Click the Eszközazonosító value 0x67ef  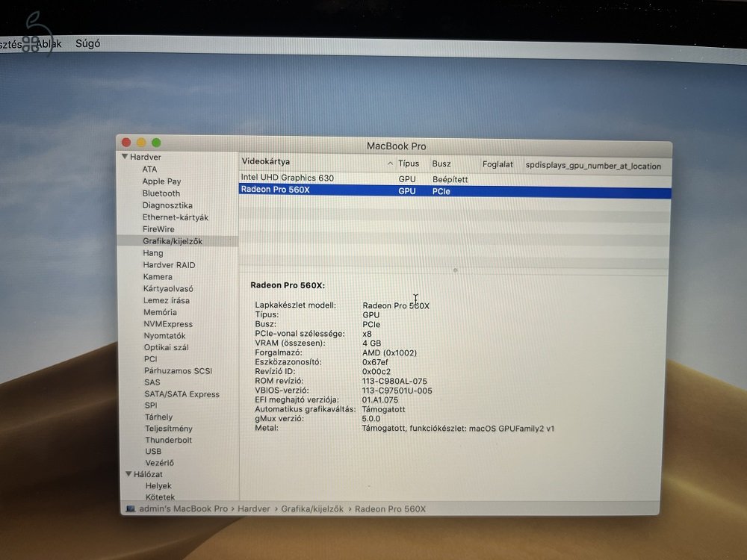(376, 362)
